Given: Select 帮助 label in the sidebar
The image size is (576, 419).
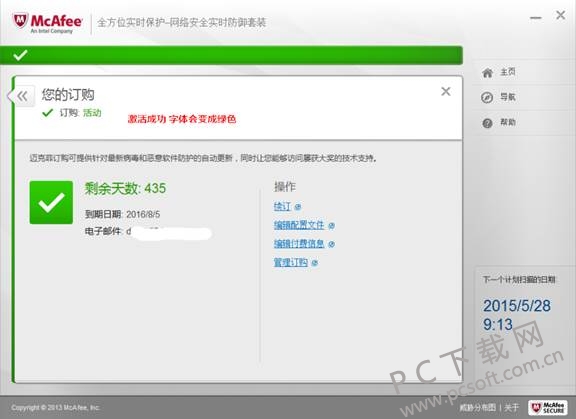Looking at the screenshot, I should [x=508, y=122].
